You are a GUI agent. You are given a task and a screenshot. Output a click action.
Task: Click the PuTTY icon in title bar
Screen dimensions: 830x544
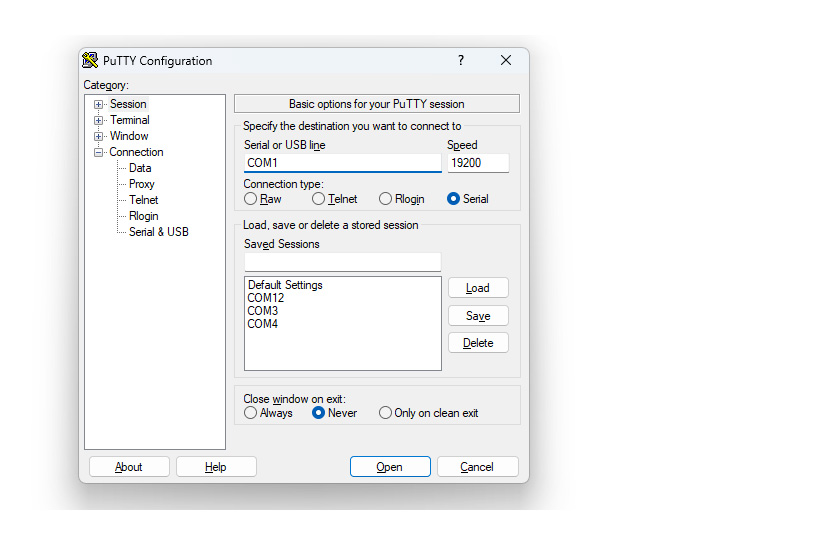tap(90, 61)
